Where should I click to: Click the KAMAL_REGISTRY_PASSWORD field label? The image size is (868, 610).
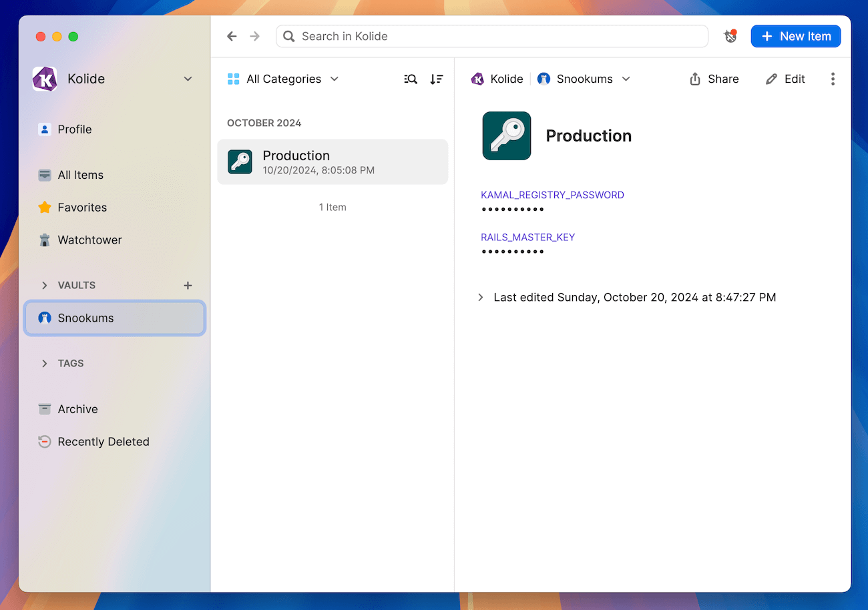tap(552, 194)
